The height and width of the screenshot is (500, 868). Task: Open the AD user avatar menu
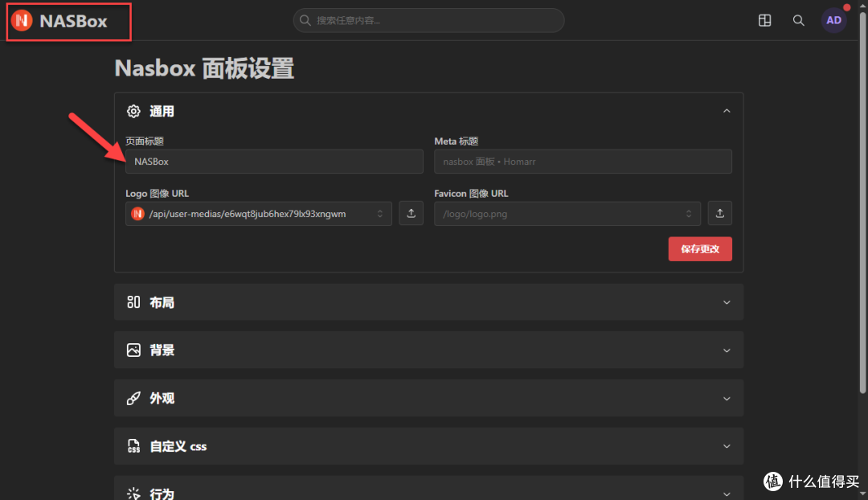[833, 20]
